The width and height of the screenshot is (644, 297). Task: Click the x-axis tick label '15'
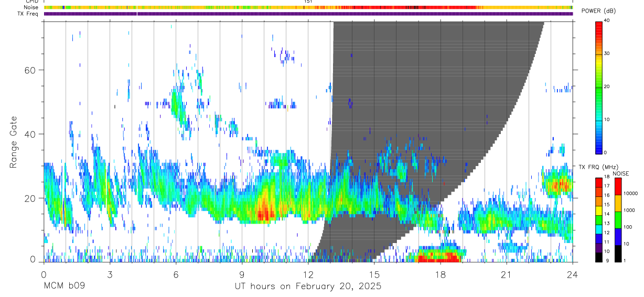coord(374,274)
